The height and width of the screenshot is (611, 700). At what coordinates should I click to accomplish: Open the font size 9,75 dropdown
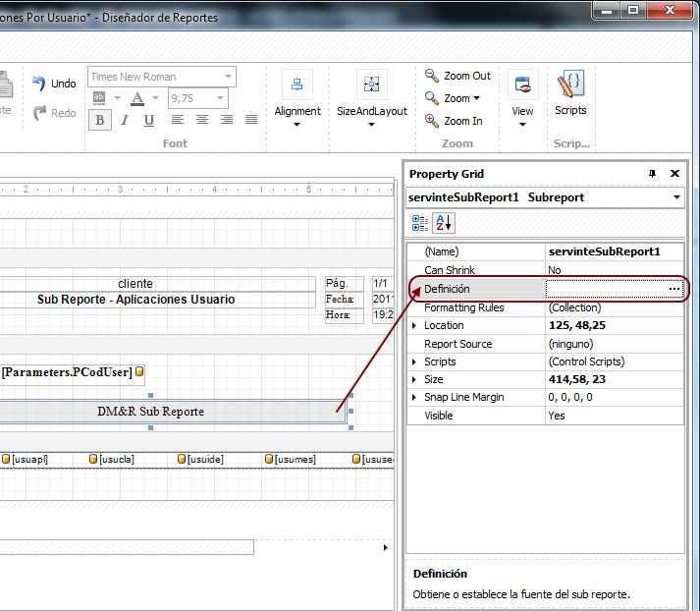point(220,98)
